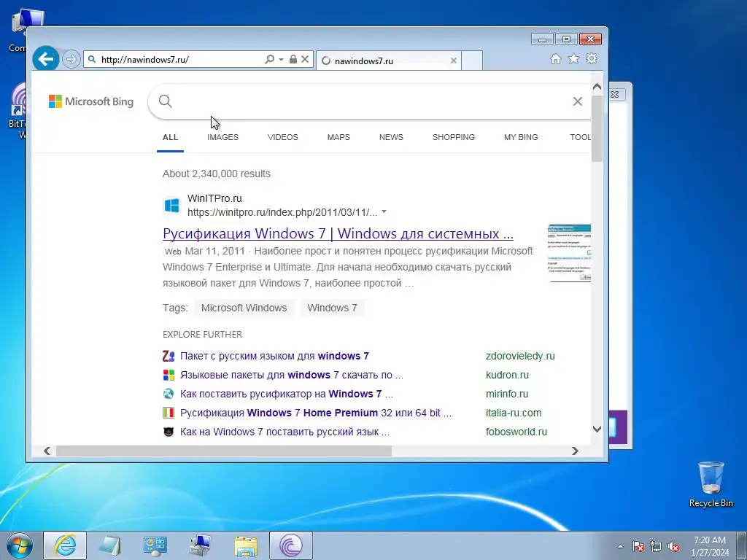
Task: Go to the browser home page
Action: point(555,58)
